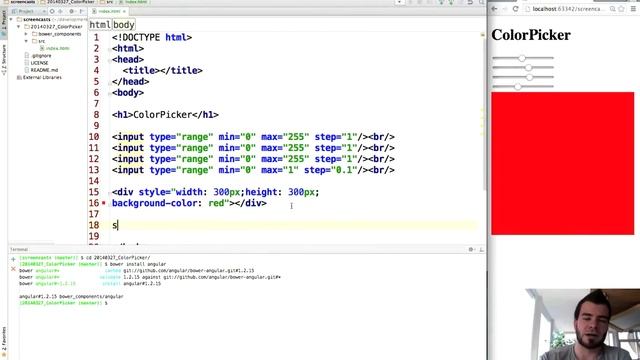Select the html breadcrumb
The width and height of the screenshot is (640, 360).
pyautogui.click(x=100, y=24)
